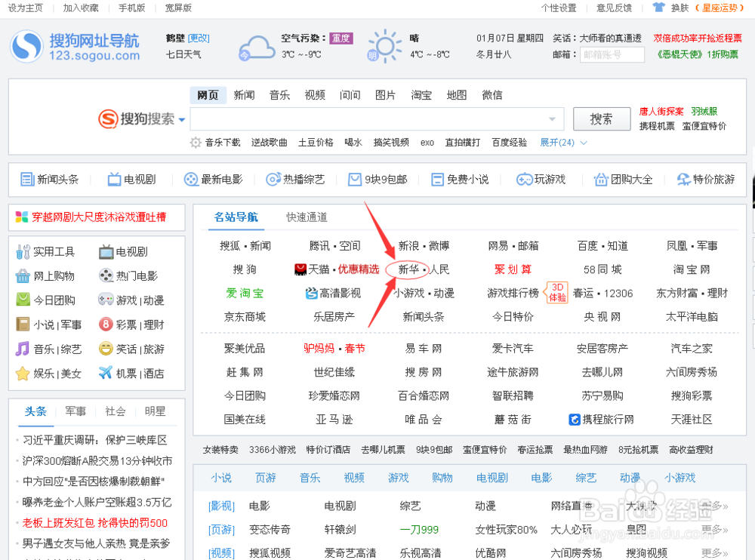Open 设为主页 link at top
755x560 pixels.
coord(26,8)
